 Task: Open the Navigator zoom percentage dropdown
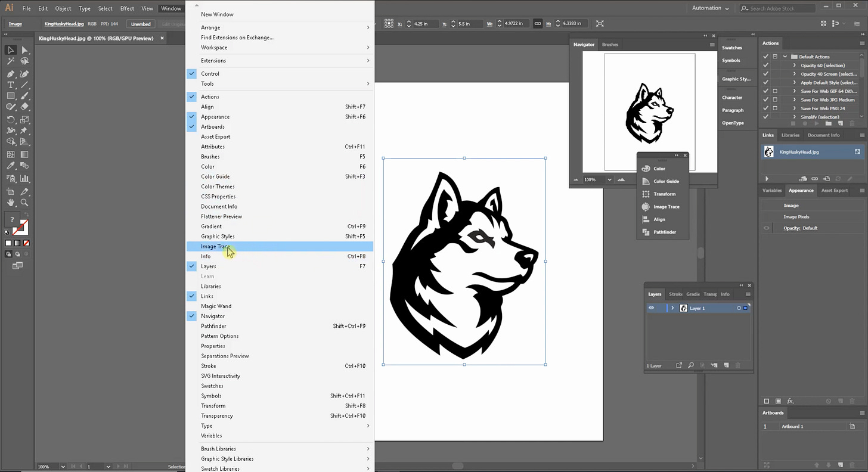(609, 179)
